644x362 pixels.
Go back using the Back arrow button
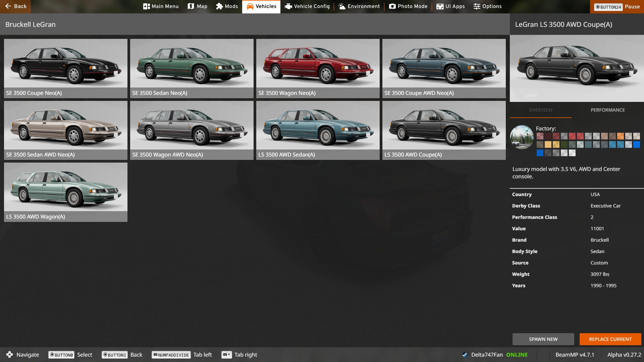(x=15, y=6)
